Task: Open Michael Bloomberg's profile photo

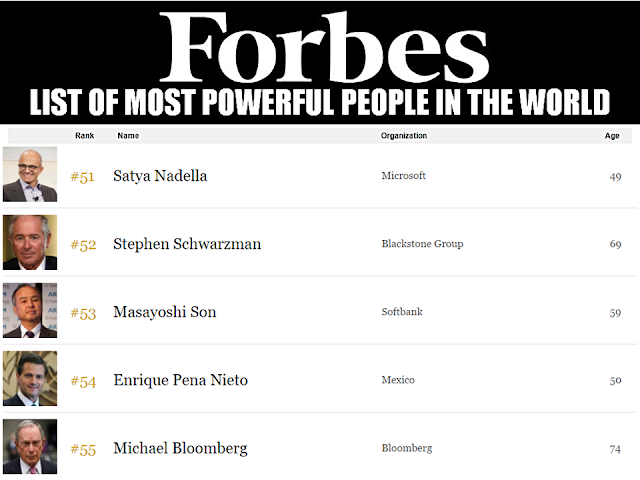Action: pos(30,447)
